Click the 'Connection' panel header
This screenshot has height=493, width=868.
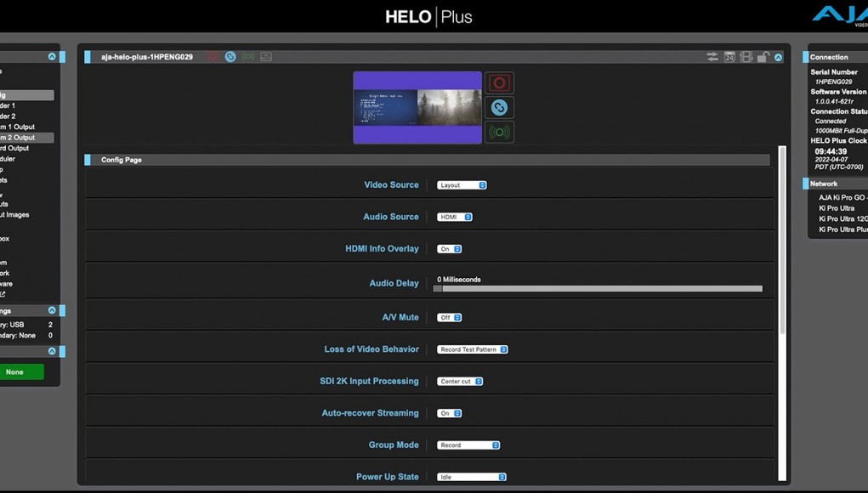pos(836,57)
